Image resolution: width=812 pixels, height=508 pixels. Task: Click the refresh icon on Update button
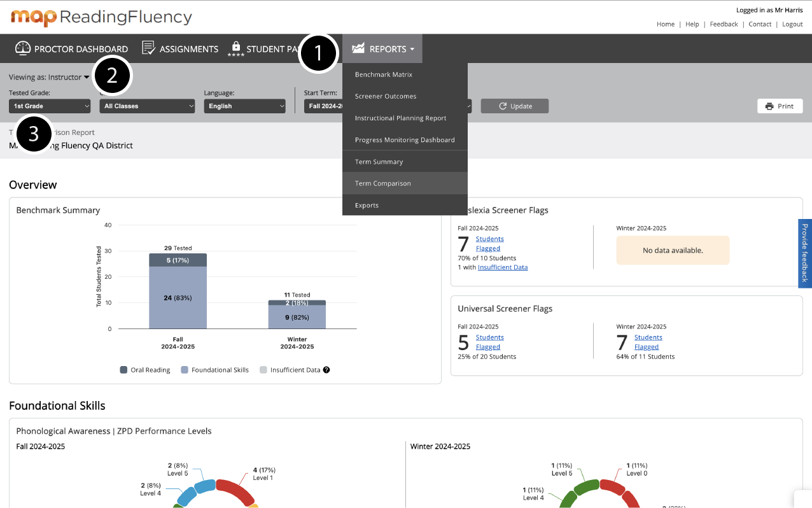coord(503,106)
